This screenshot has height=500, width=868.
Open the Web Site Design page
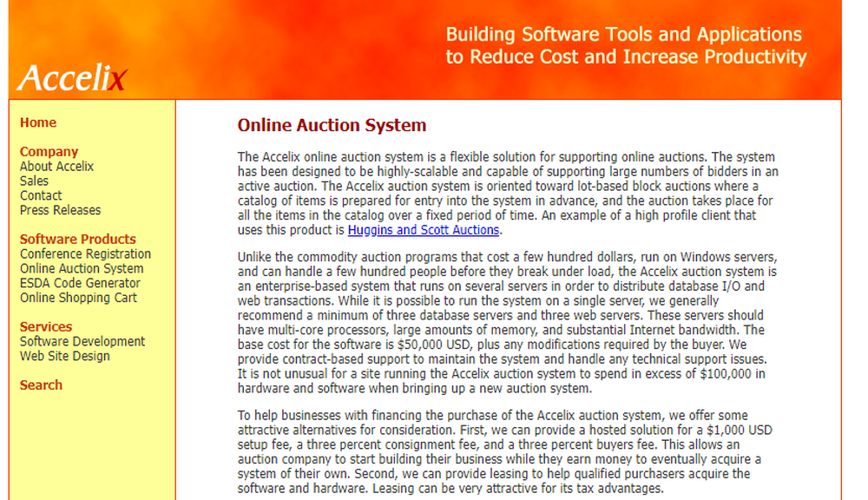65,356
